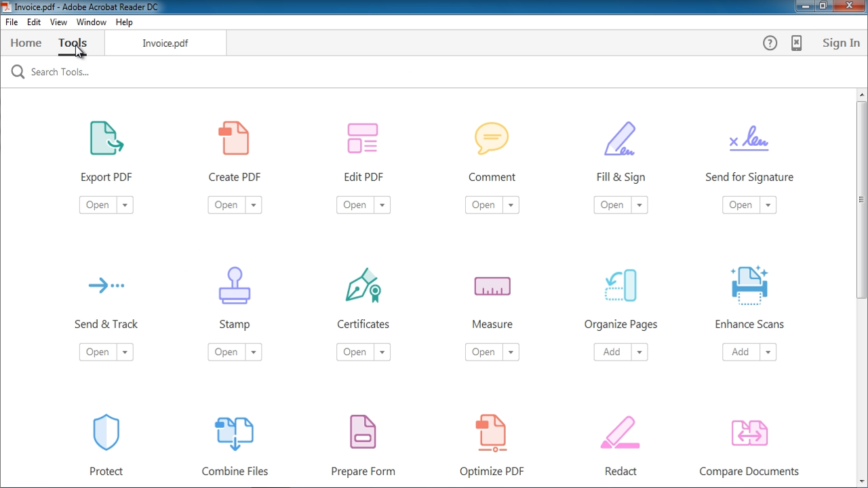
Task: Click the search magnifier icon
Action: 18,72
